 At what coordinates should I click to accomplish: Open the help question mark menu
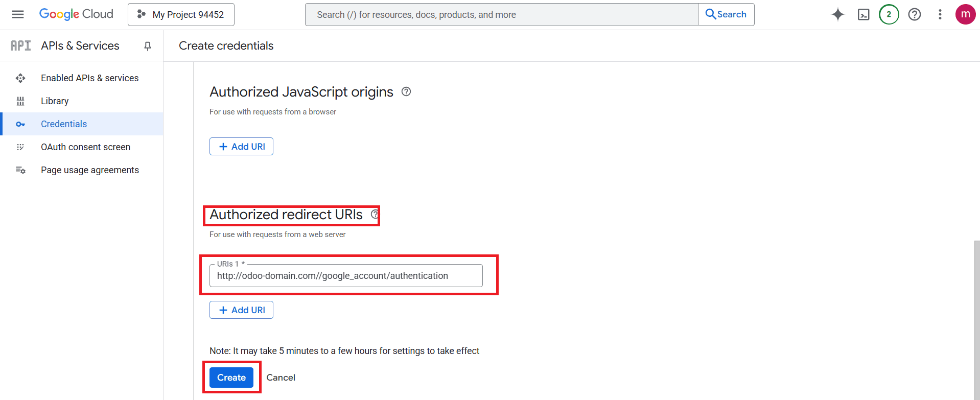pos(914,14)
